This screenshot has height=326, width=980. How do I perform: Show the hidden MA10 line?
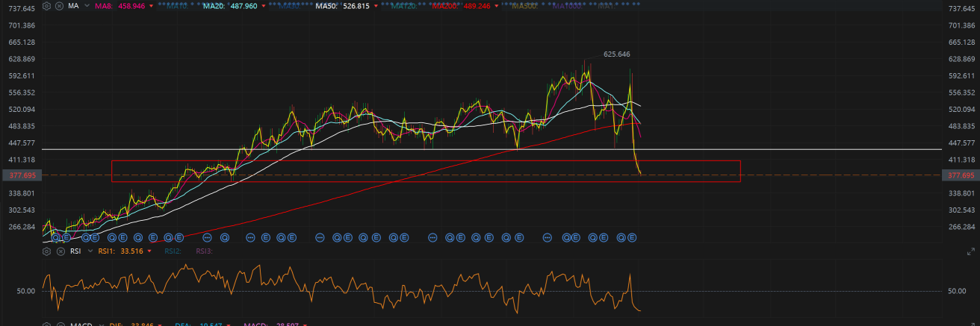pos(176,6)
